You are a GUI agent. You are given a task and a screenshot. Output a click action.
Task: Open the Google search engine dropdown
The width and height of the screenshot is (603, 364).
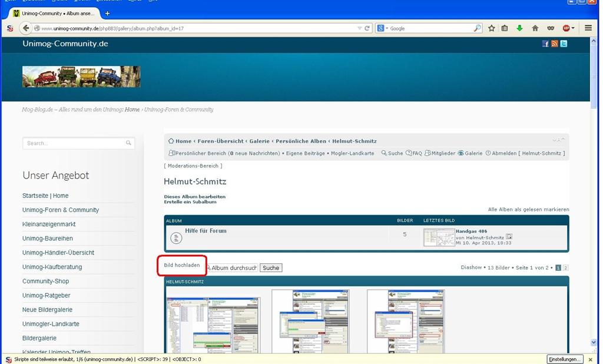(383, 28)
